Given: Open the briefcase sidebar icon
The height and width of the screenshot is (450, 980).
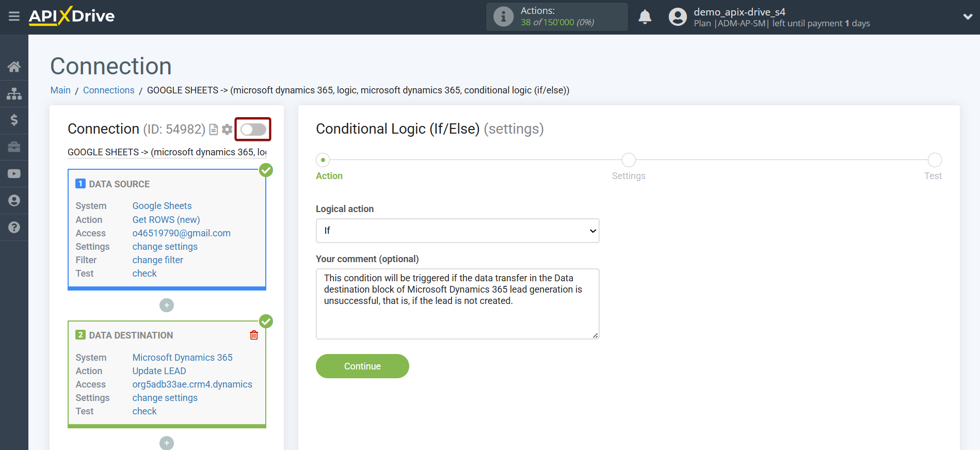Looking at the screenshot, I should click(x=14, y=147).
